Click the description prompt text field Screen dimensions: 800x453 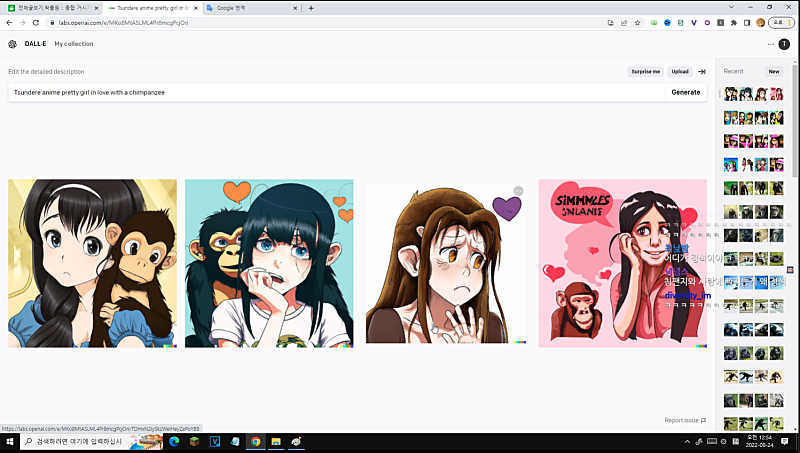pos(337,92)
